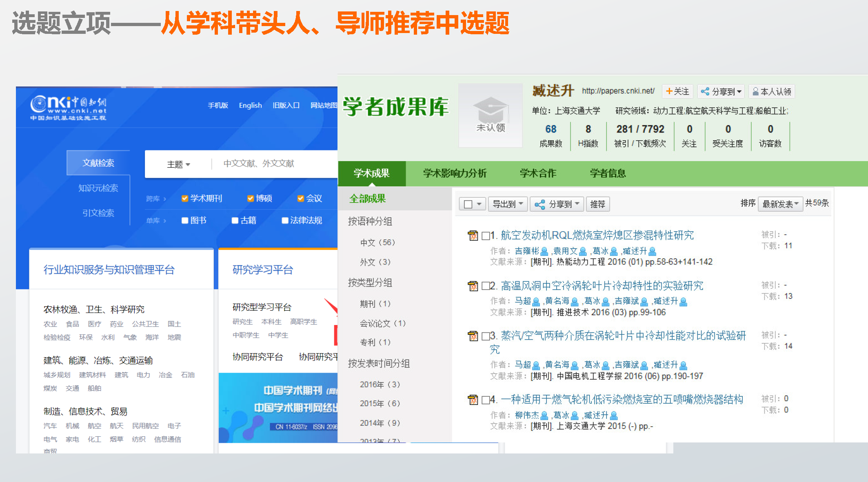Uncheck 学术期刊 checkbox

(185, 199)
